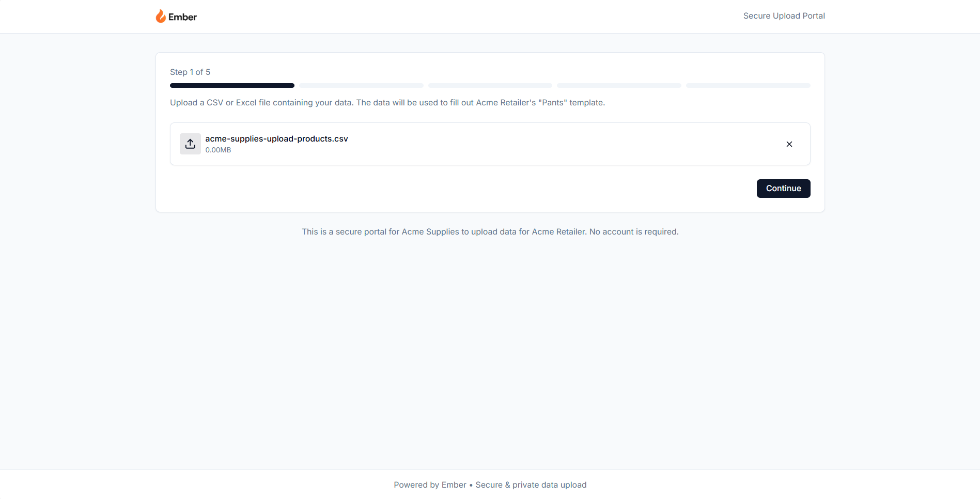Click the 0.00MB file size text

(x=218, y=150)
